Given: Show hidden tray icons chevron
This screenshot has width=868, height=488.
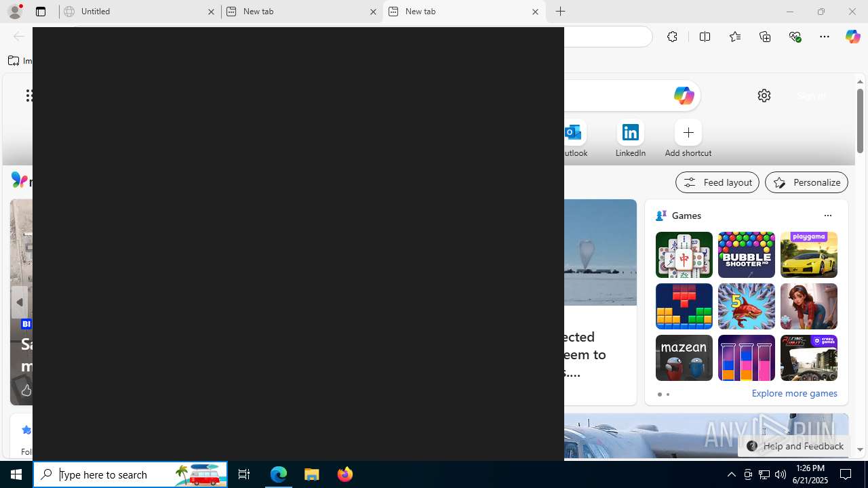Looking at the screenshot, I should coord(731,474).
